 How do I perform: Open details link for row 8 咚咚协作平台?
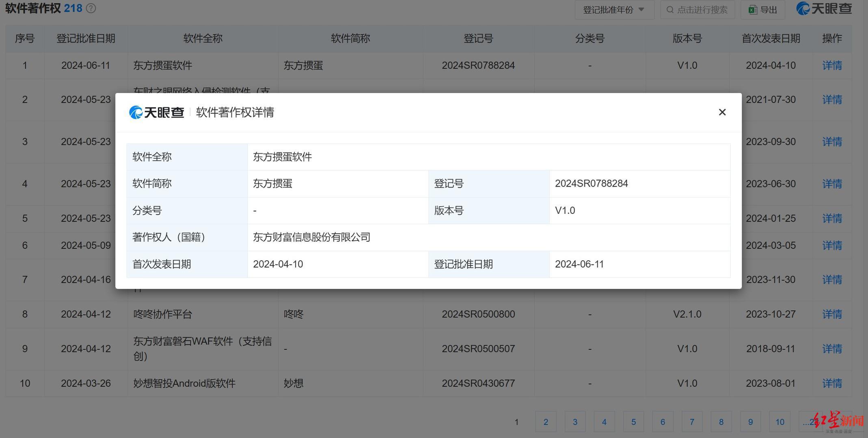point(831,314)
